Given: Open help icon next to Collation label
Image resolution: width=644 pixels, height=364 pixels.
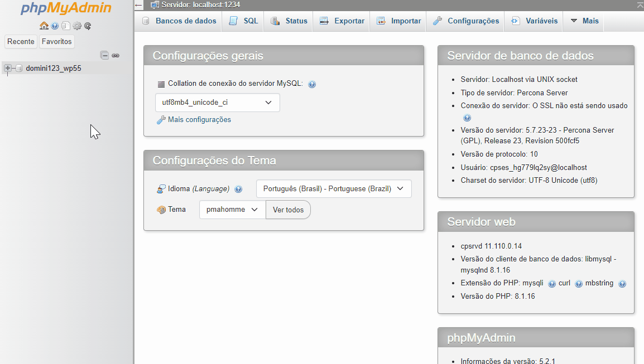Looking at the screenshot, I should tap(312, 84).
